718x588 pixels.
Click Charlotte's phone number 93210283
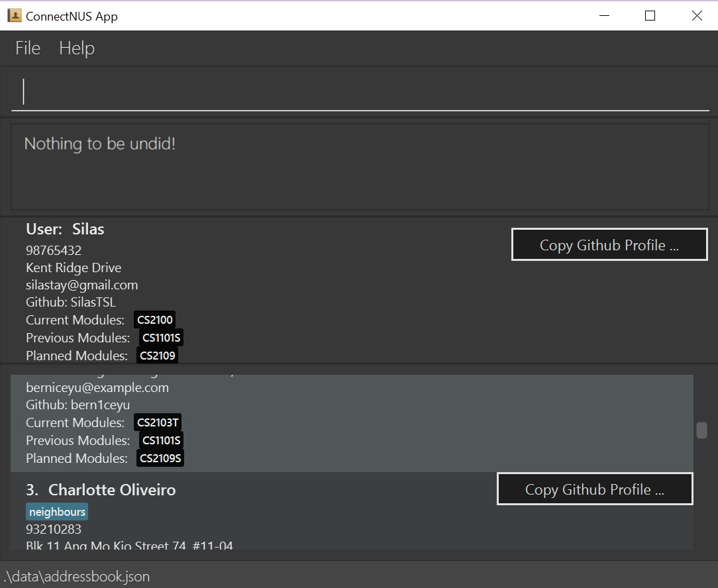pyautogui.click(x=54, y=529)
